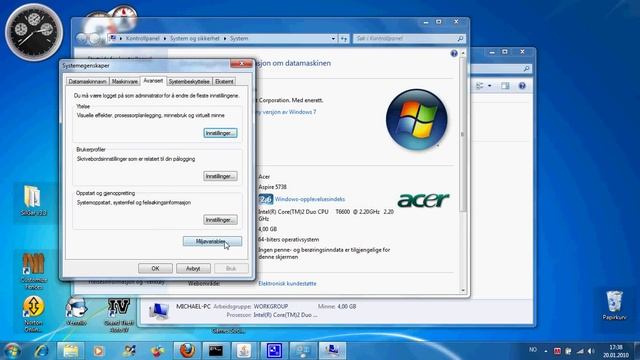Viewport: 640px width, 360px height.
Task: Open the Norton desktop shortcut
Action: (x=33, y=314)
